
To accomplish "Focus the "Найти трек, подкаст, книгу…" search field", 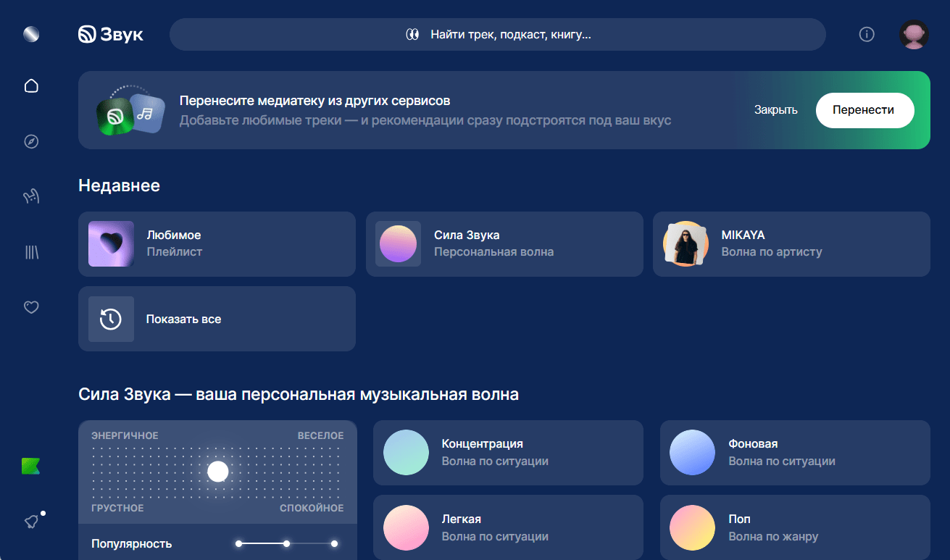I will [498, 34].
